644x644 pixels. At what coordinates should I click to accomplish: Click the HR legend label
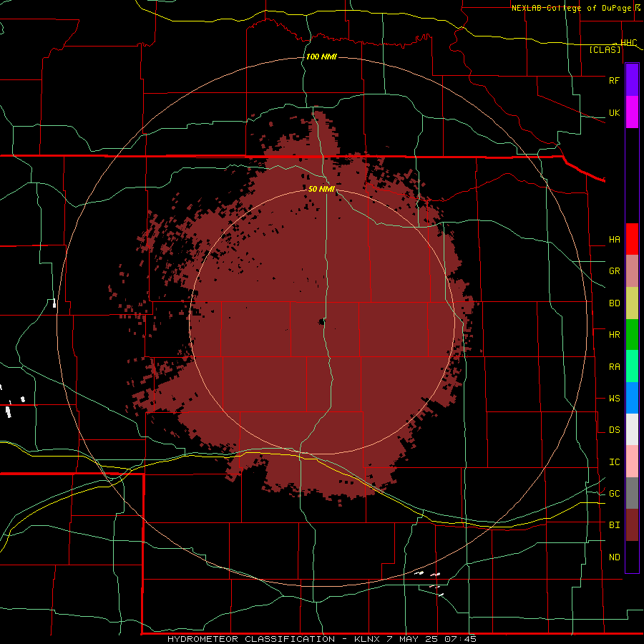(614, 334)
